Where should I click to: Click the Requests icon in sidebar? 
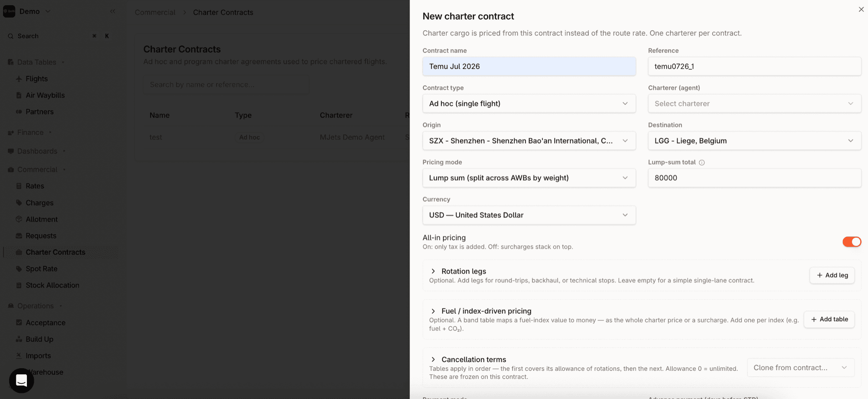point(19,235)
